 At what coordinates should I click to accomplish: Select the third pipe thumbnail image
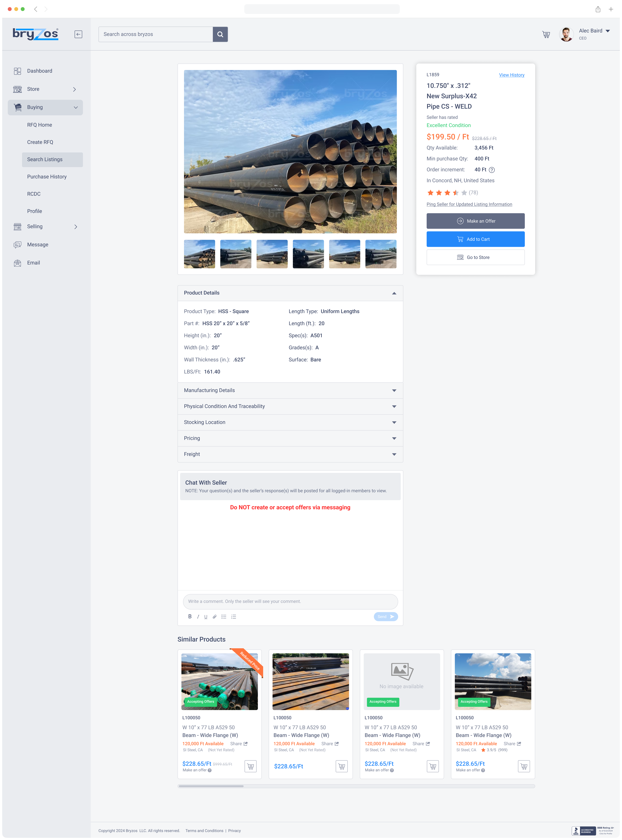point(272,254)
